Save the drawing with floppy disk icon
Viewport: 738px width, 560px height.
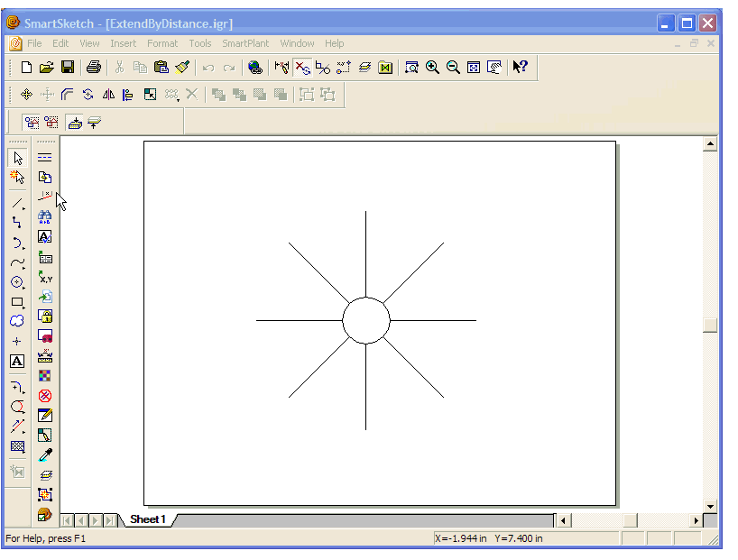(68, 68)
